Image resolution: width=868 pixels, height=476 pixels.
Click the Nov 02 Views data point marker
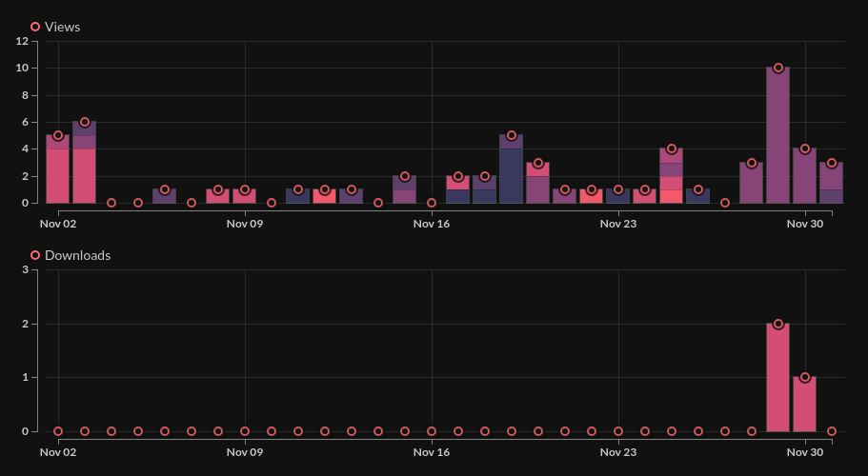(x=58, y=135)
